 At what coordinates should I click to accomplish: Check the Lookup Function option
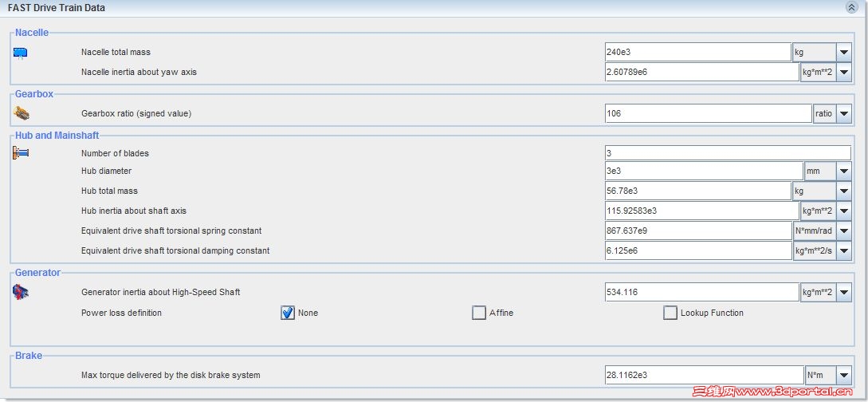pos(670,313)
